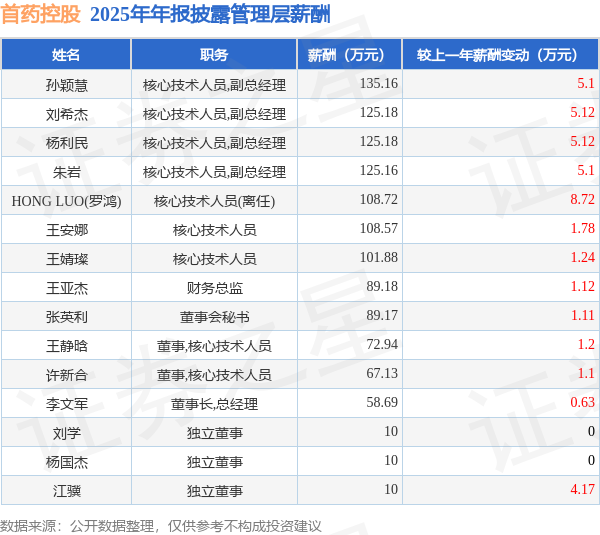Click the salary value 108.72
600x535 pixels.
coord(379,199)
